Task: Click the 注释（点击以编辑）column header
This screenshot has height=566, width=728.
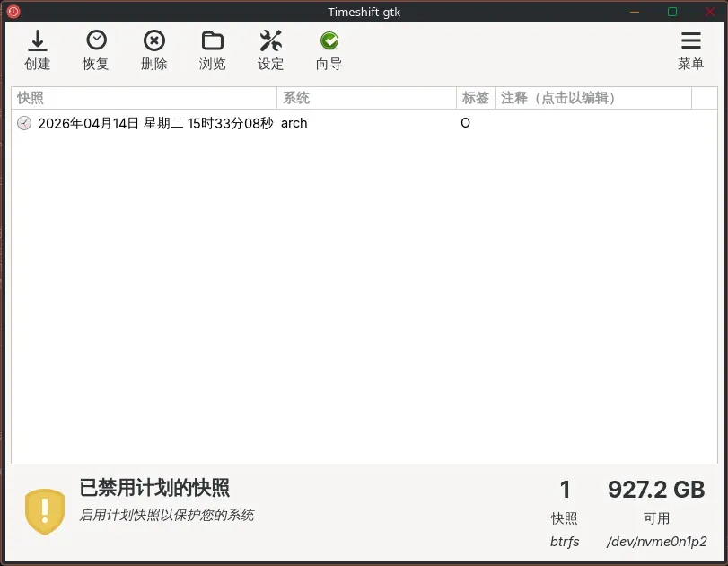Action: [593, 98]
